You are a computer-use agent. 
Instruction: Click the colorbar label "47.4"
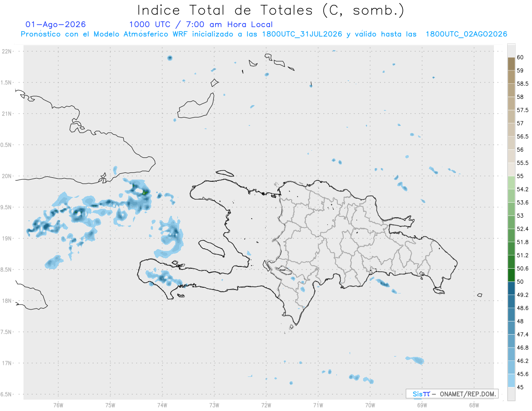(523, 334)
